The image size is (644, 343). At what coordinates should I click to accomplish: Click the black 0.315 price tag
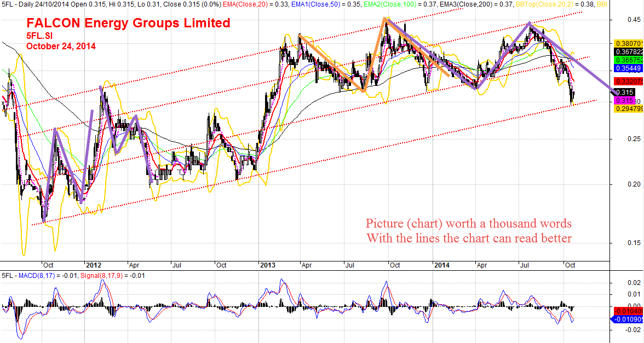point(626,92)
